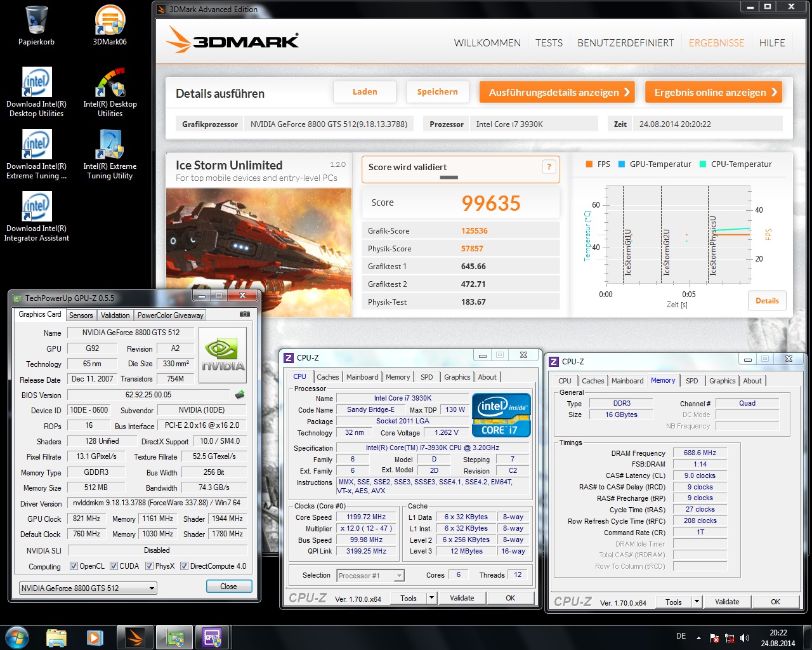Open Intel(R) Desktop Utilities shortcut
Viewport: 812px width, 650px height.
tap(110, 92)
